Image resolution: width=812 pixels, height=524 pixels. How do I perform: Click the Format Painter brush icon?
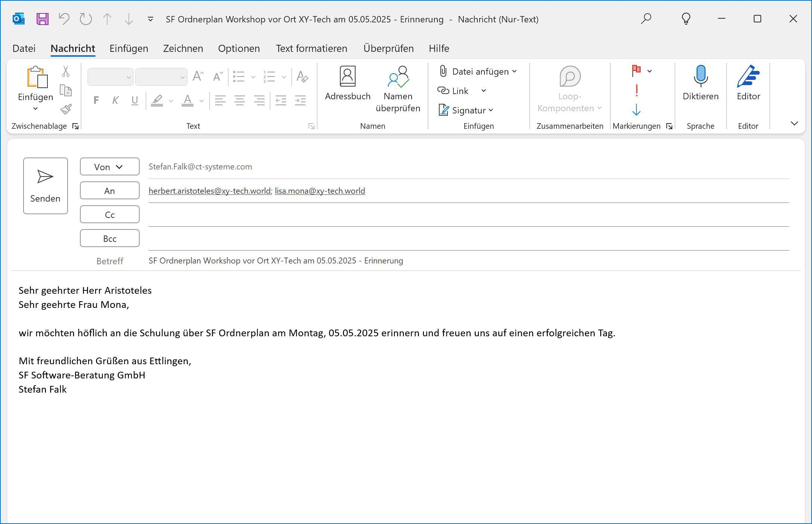[66, 110]
